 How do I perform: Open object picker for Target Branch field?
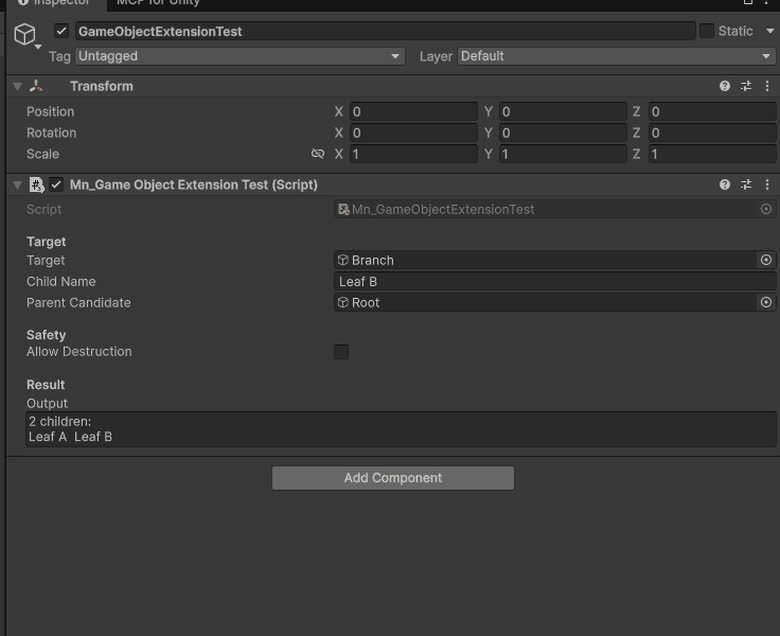(x=766, y=260)
